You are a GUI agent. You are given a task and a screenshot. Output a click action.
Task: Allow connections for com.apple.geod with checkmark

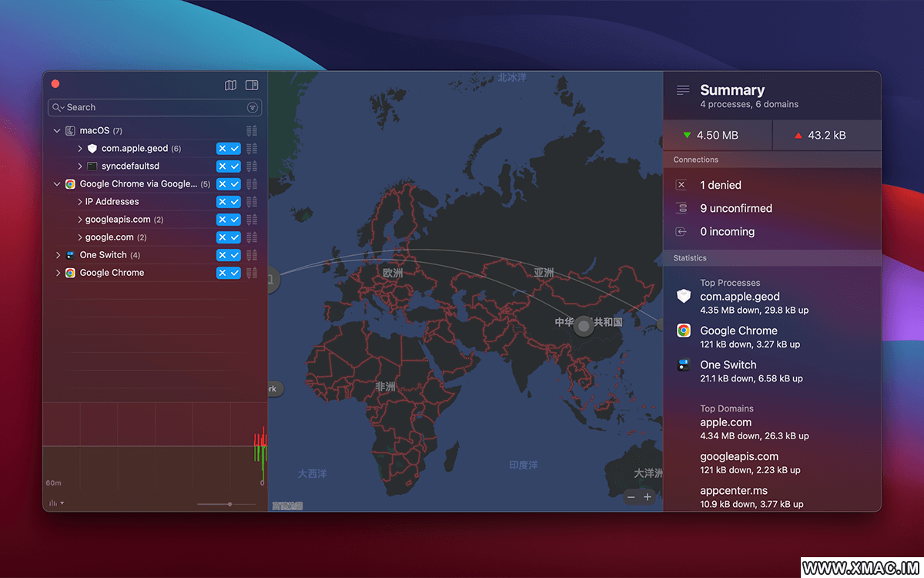pyautogui.click(x=235, y=149)
